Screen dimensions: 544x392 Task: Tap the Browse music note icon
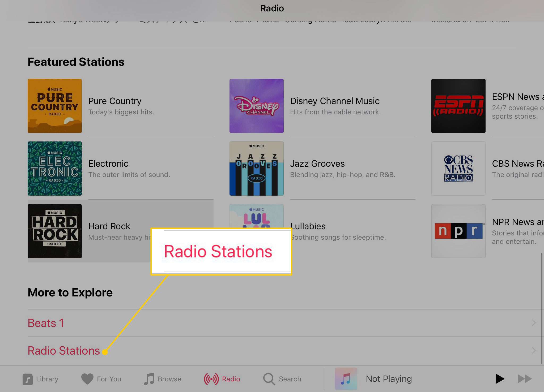149,379
